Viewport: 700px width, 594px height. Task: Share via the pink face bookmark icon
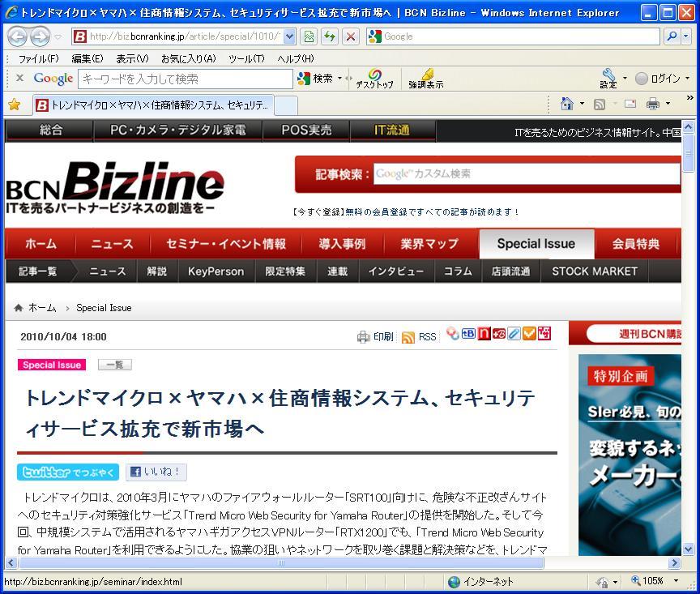click(544, 334)
